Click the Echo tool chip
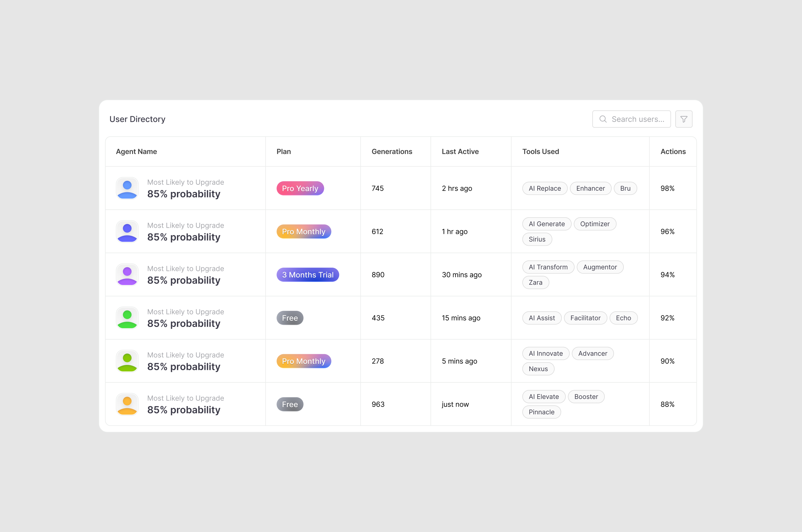 [623, 318]
